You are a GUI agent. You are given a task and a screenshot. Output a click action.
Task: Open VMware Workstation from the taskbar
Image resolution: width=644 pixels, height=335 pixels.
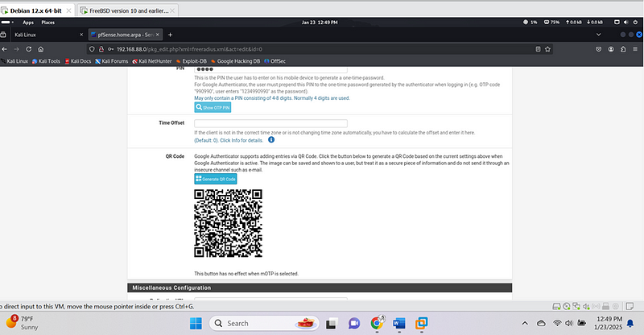421,324
